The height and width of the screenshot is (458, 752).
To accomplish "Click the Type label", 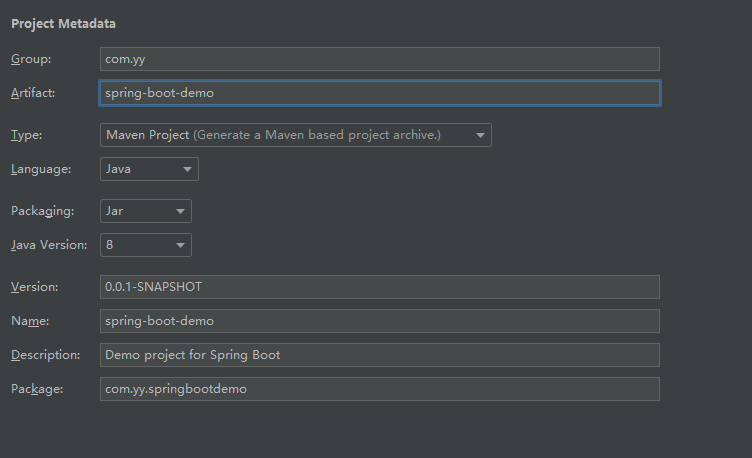I will click(x=26, y=135).
